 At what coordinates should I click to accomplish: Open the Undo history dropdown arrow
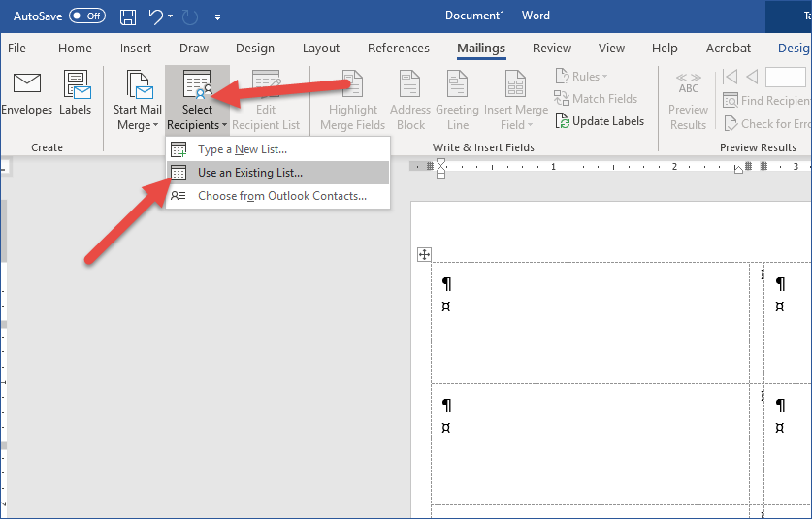point(171,16)
